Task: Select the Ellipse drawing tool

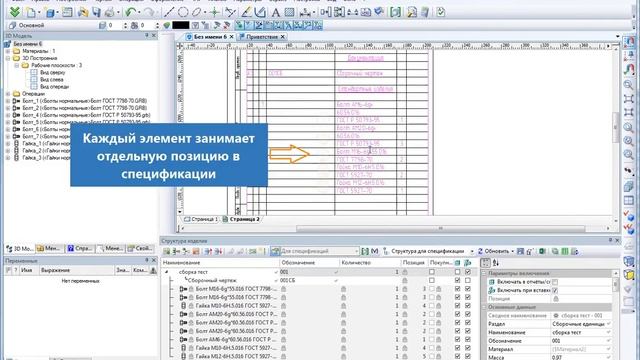Action: (x=197, y=12)
